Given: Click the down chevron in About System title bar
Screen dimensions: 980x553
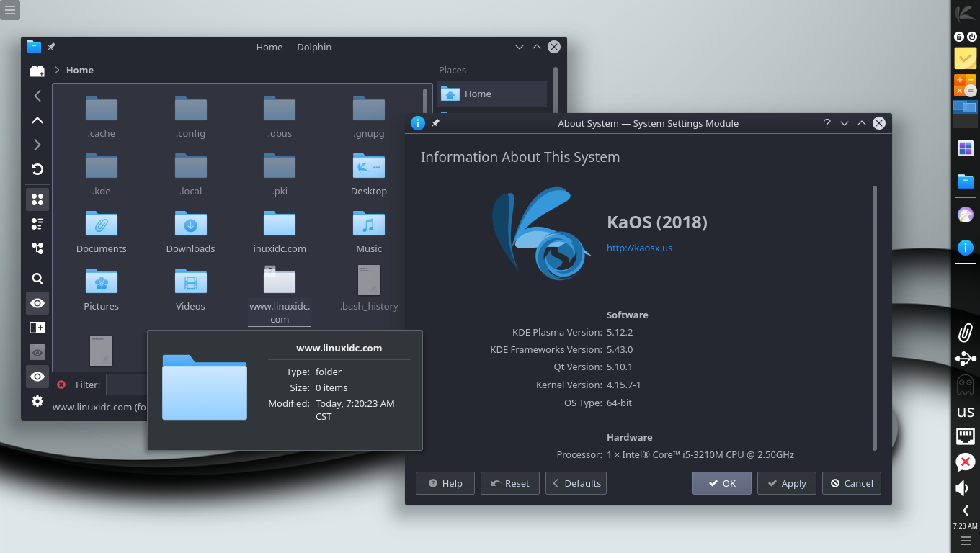Looking at the screenshot, I should point(845,123).
